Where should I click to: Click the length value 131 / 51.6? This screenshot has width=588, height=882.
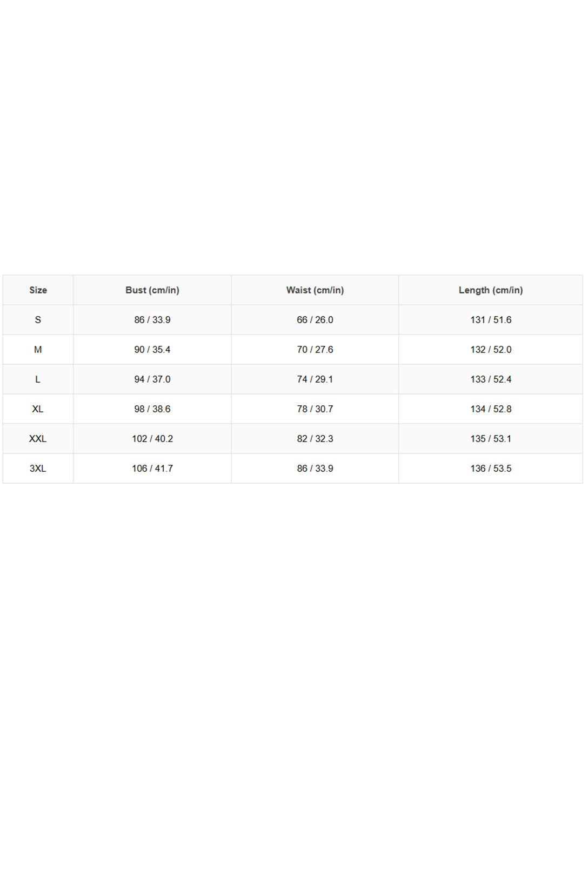click(491, 320)
